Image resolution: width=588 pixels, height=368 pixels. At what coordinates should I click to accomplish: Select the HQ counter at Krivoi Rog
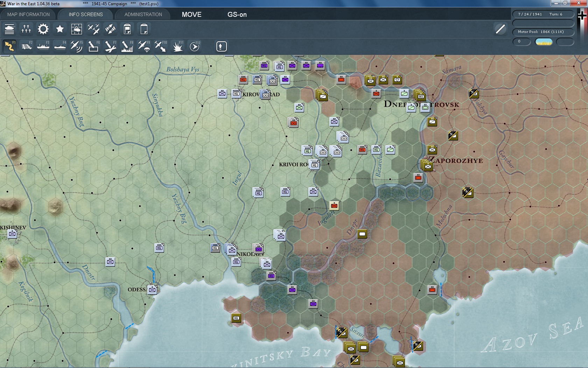314,165
